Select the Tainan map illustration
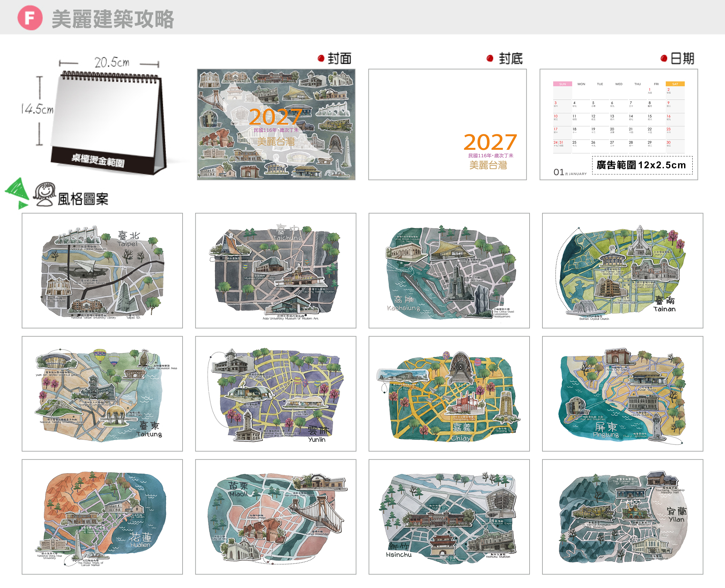The width and height of the screenshot is (725, 588). point(622,270)
